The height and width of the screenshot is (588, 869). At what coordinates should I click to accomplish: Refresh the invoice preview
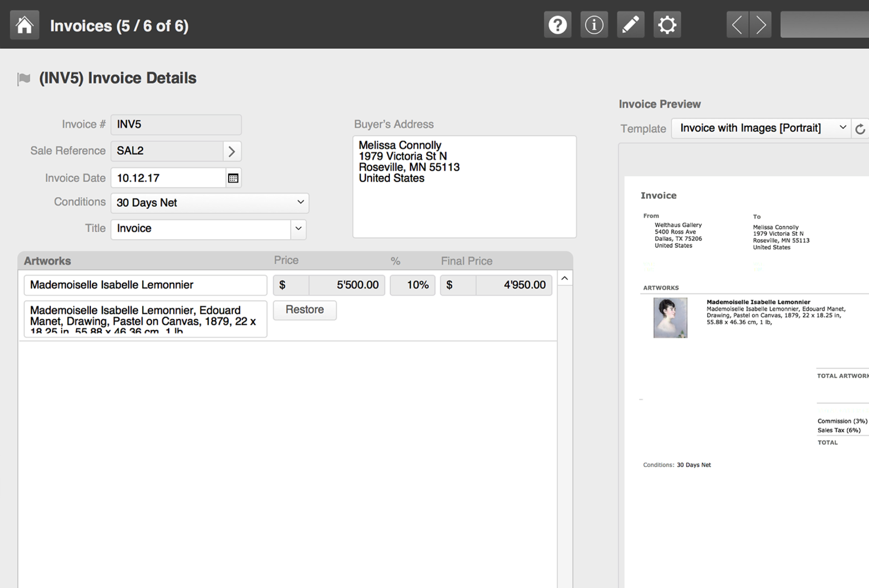coord(860,129)
